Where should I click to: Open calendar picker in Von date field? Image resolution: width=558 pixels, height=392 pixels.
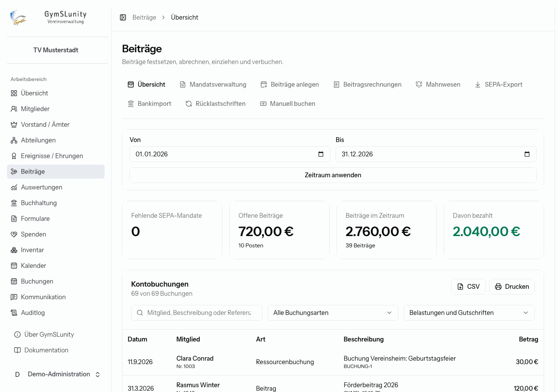321,154
